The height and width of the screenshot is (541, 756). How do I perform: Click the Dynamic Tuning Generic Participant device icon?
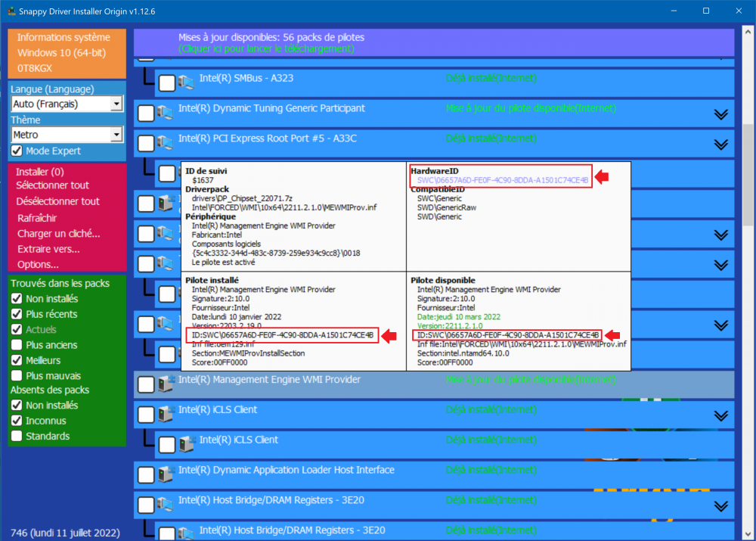tap(165, 113)
